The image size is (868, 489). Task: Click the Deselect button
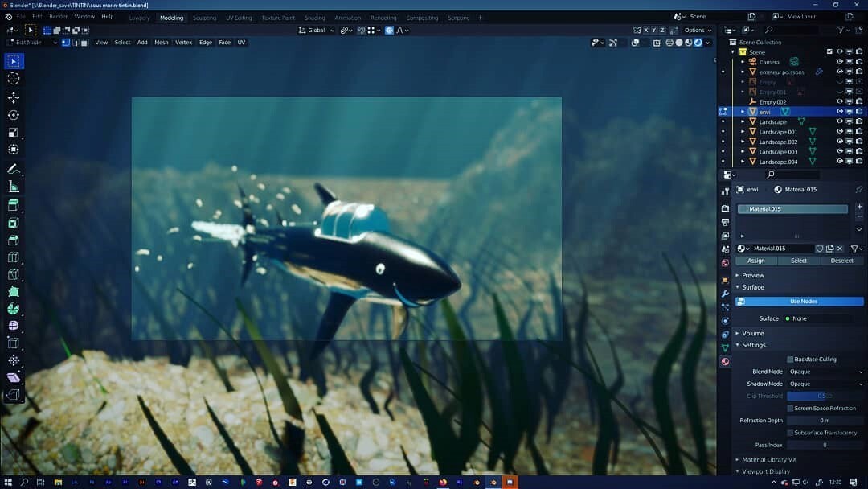pyautogui.click(x=841, y=261)
